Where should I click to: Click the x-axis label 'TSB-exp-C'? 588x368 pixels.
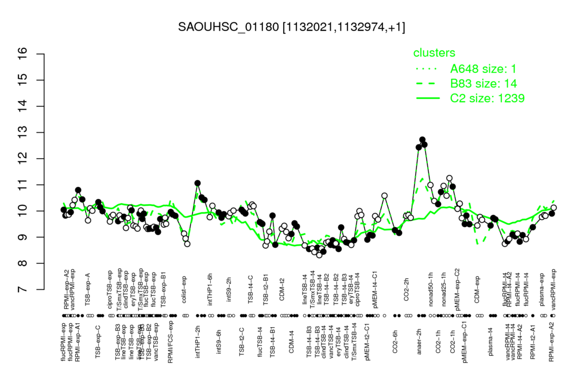[x=98, y=340]
